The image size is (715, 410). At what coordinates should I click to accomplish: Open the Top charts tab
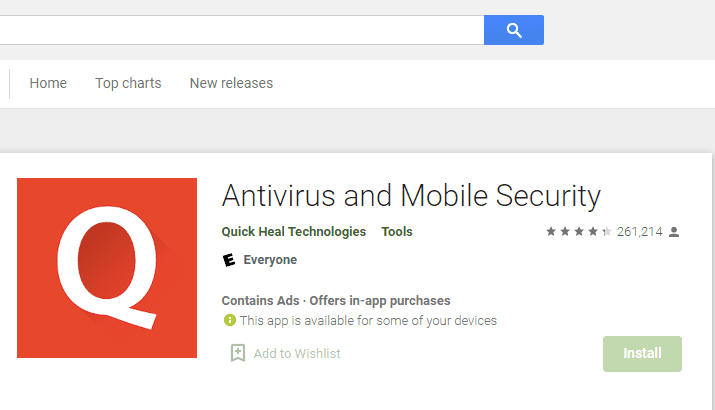(x=128, y=83)
